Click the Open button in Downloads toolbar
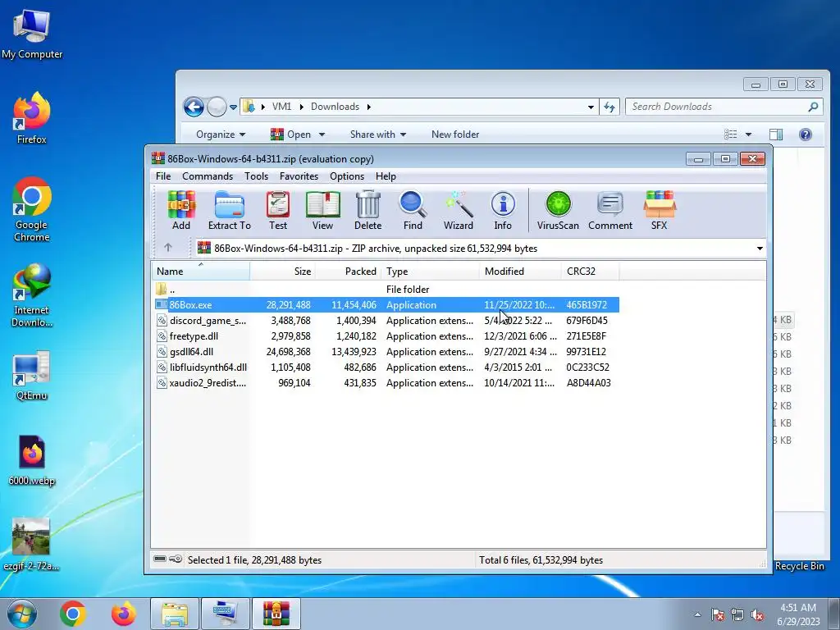This screenshot has height=630, width=840. pos(291,135)
